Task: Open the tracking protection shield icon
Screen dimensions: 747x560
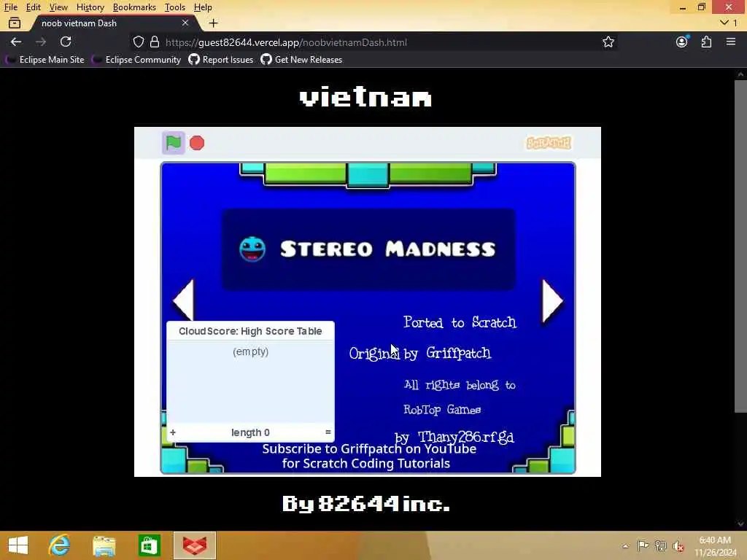Action: tap(138, 42)
